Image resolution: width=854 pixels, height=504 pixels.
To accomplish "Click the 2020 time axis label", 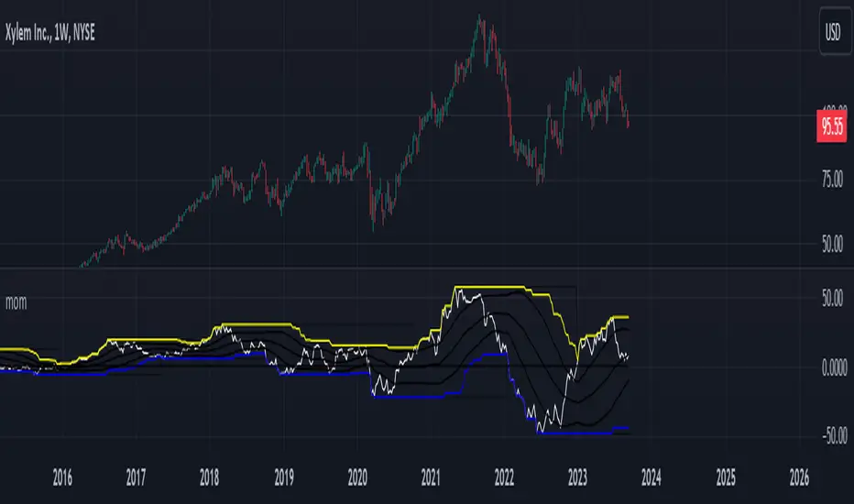I will point(357,477).
